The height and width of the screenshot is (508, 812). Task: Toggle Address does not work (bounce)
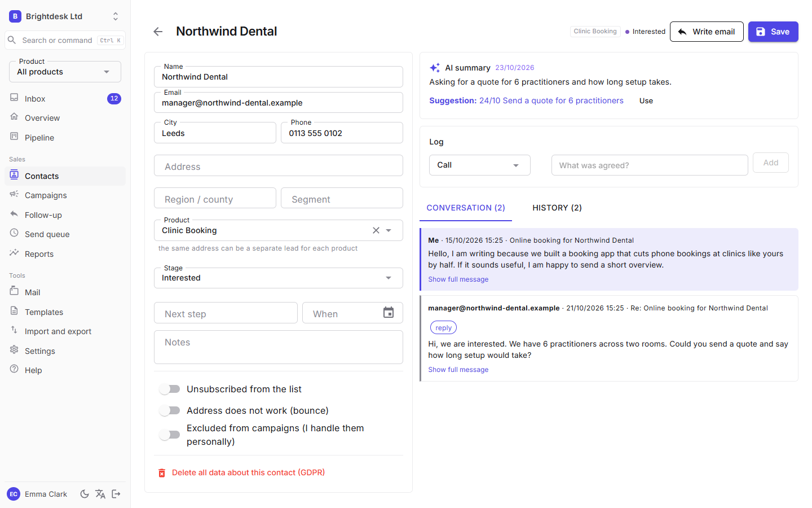[x=170, y=410]
